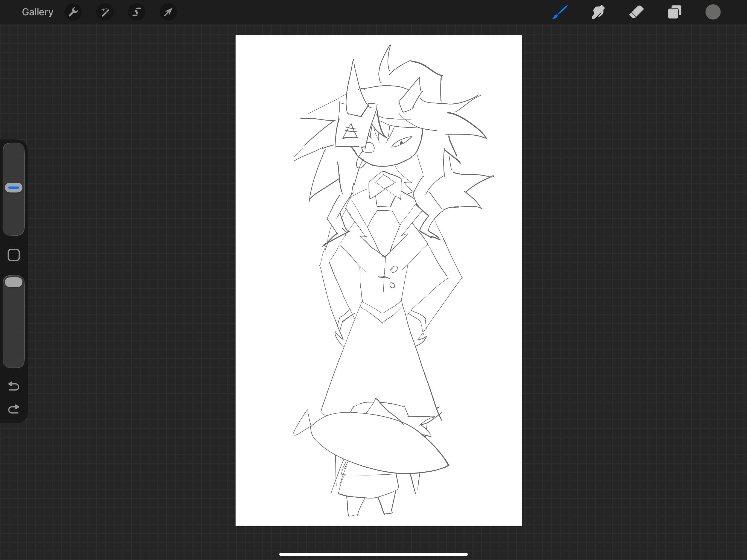Screen dimensions: 747x560
Task: Undo the last stroke
Action: [14, 386]
